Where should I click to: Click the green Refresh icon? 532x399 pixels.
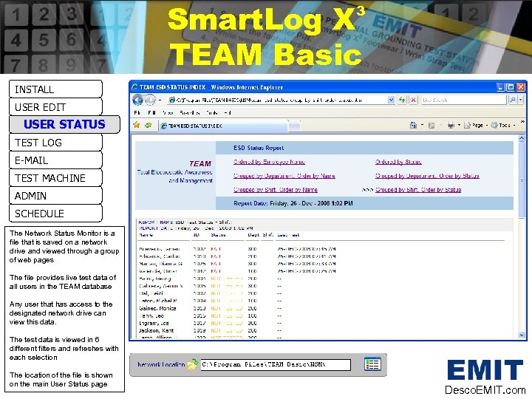[x=402, y=100]
